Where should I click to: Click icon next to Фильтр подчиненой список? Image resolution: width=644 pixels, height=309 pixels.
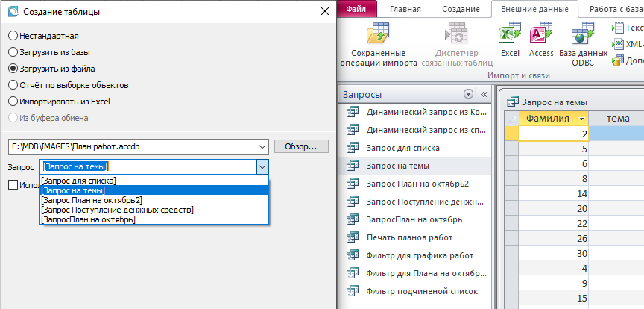click(x=353, y=291)
